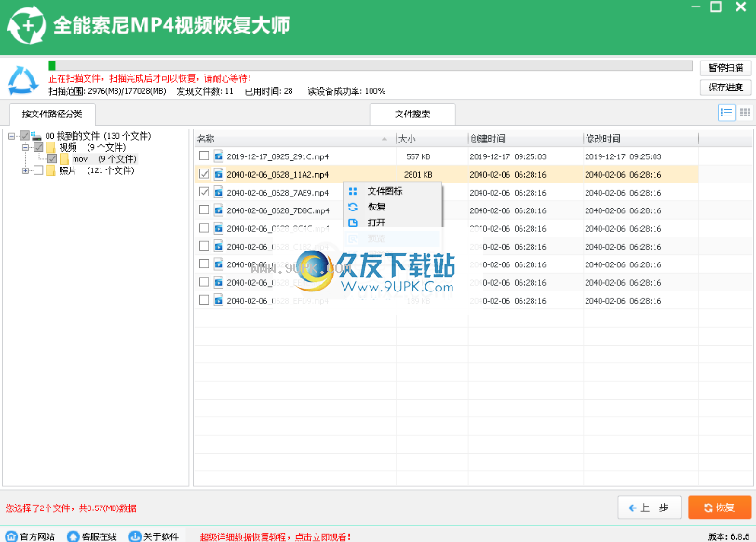Viewport: 756px width, 542px height.
Task: Click filename 2040-02-06_0628_7DBC.mp4
Action: (x=277, y=210)
